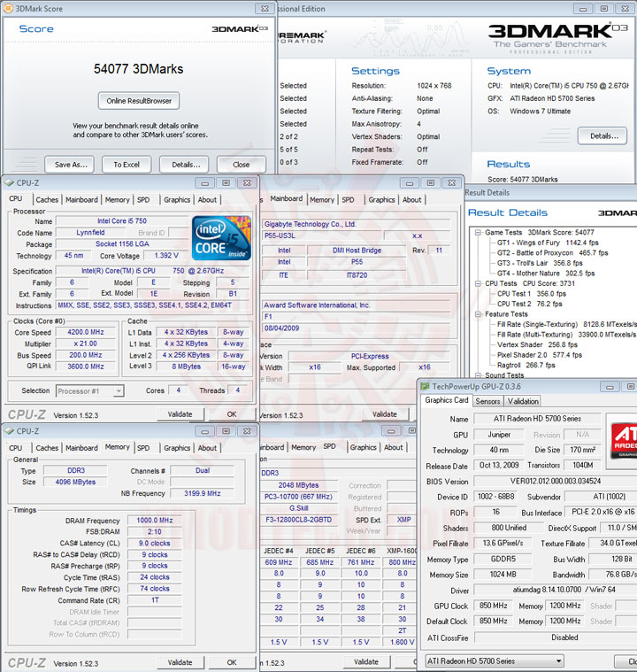
Task: Click Save As in the Score window
Action: pos(71,165)
